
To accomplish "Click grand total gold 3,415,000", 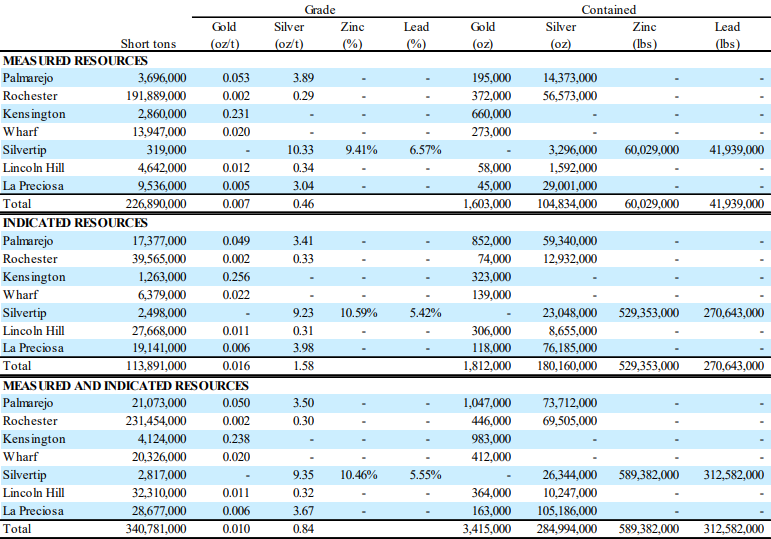I will click(x=487, y=529).
